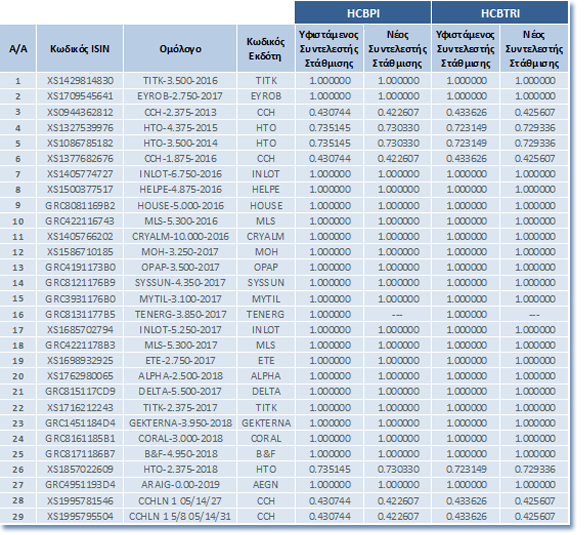Select bond cell CRYALM-10.000-2016
585x535 pixels.
pos(180,236)
